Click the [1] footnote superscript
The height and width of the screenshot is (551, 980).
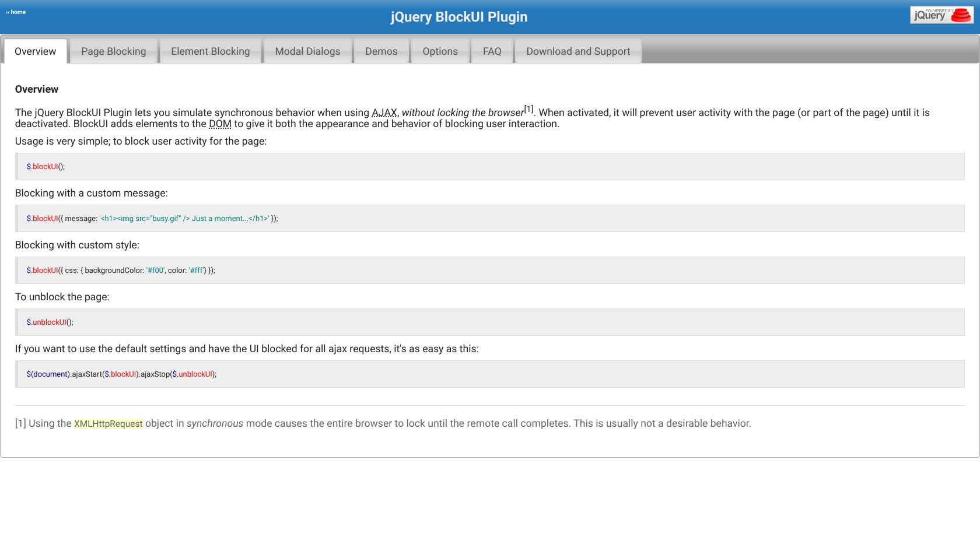[528, 109]
